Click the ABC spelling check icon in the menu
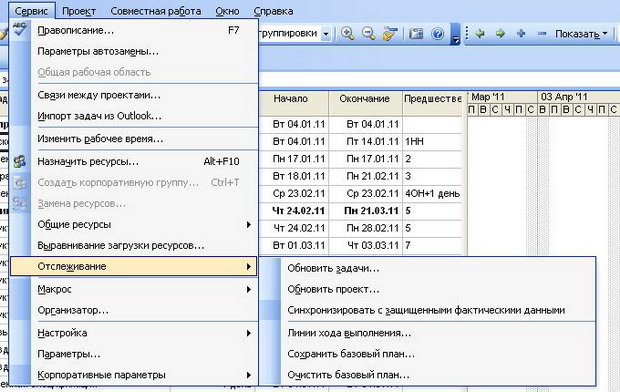Image resolution: width=620 pixels, height=392 pixels. click(20, 30)
